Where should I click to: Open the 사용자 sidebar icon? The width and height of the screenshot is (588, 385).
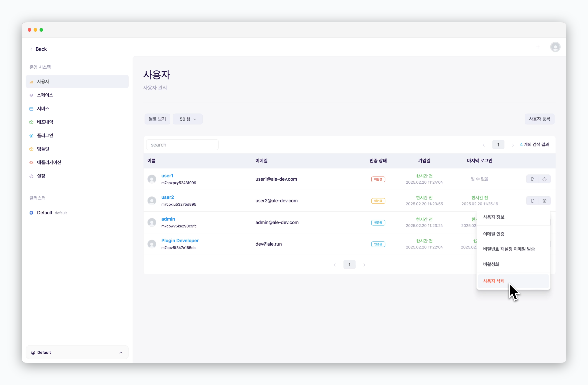pos(31,82)
